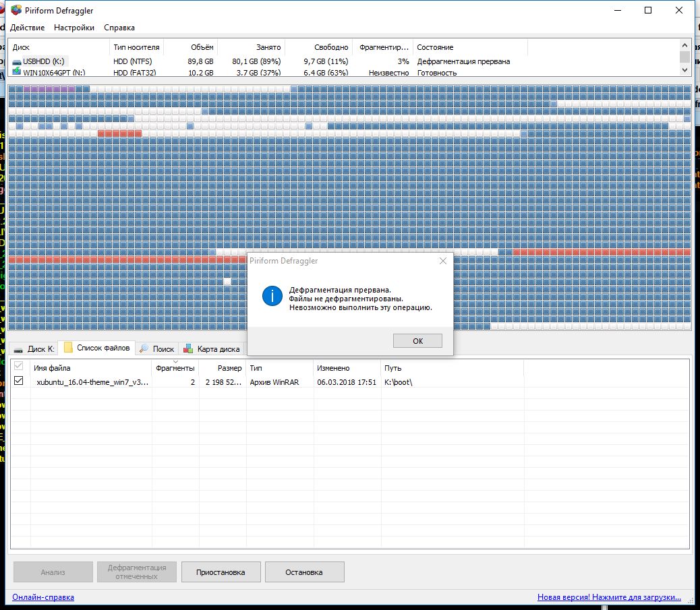Click the WIN10X64GPT (N:) drive icon
The image size is (700, 610).
(16, 71)
